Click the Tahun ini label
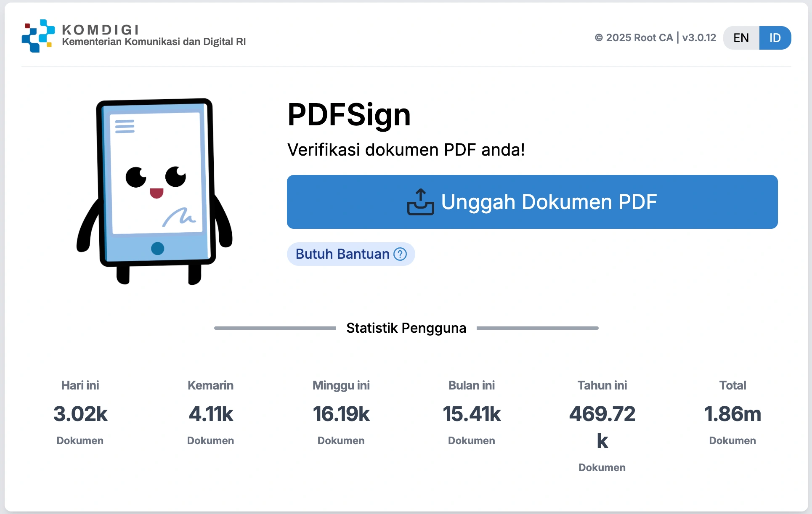Viewport: 812px width, 514px height. (x=602, y=385)
